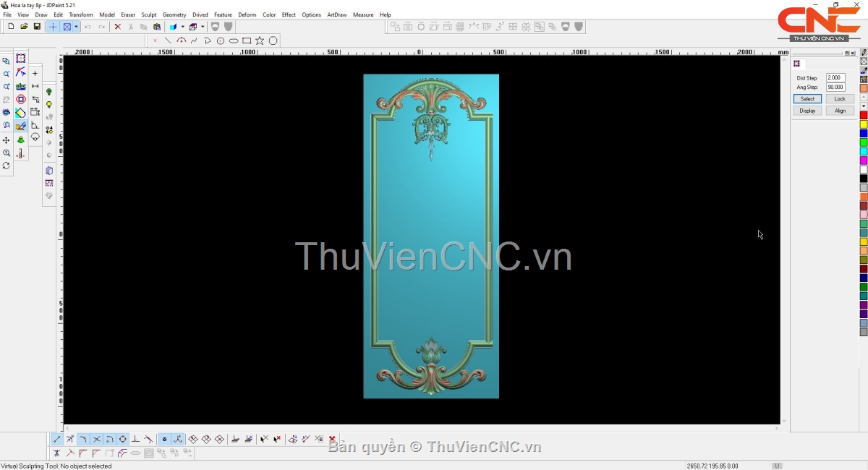Expand the blue cube view dropdown
Screen dimensions: 868x470
click(x=182, y=27)
